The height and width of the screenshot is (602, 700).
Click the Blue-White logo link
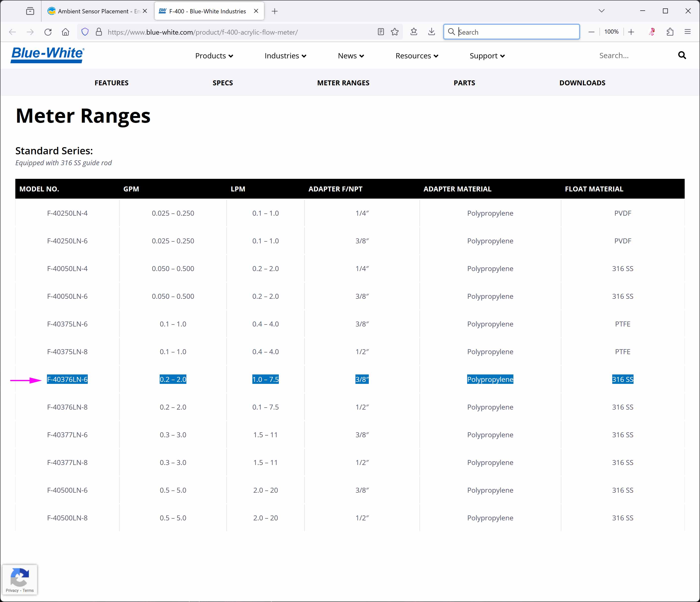(47, 55)
